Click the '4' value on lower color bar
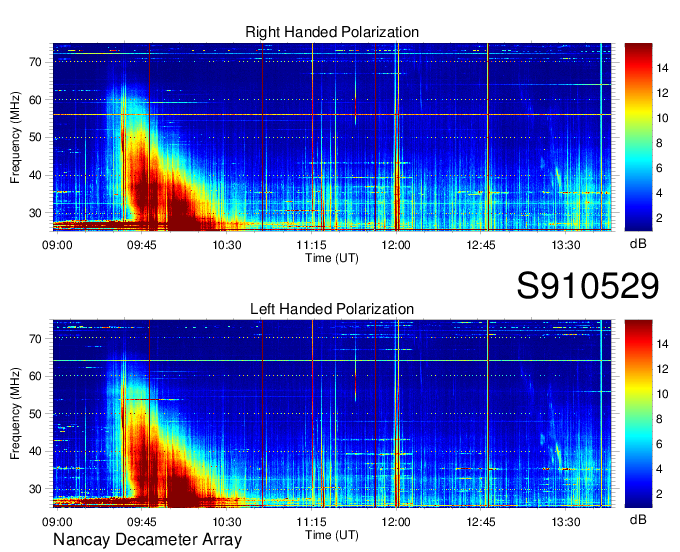This screenshot has width=680, height=552. [659, 469]
